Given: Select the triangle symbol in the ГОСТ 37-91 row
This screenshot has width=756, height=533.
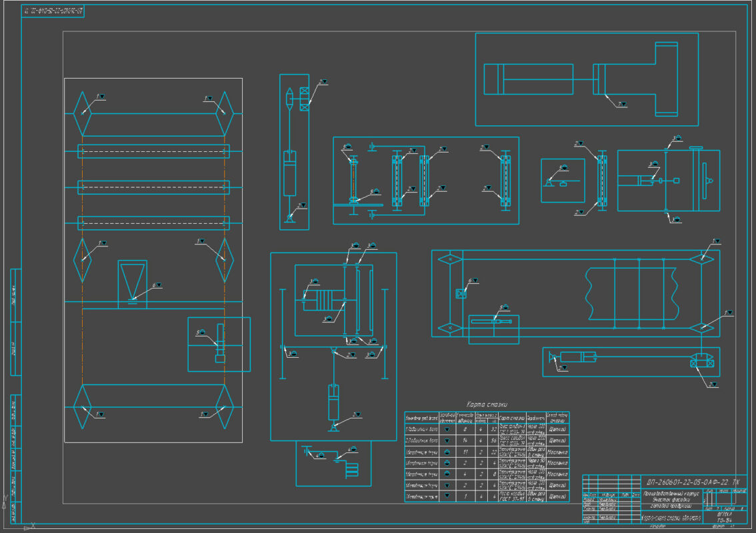Looking at the screenshot, I should pos(447,496).
